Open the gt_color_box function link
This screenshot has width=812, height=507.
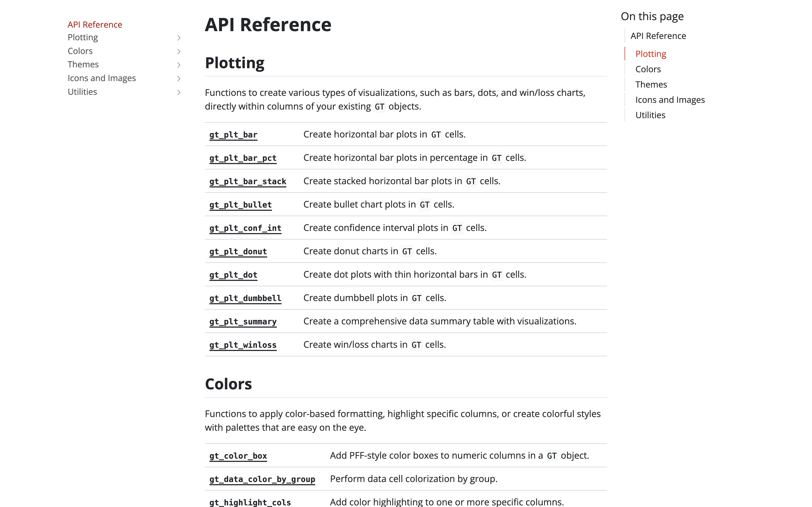tap(238, 456)
